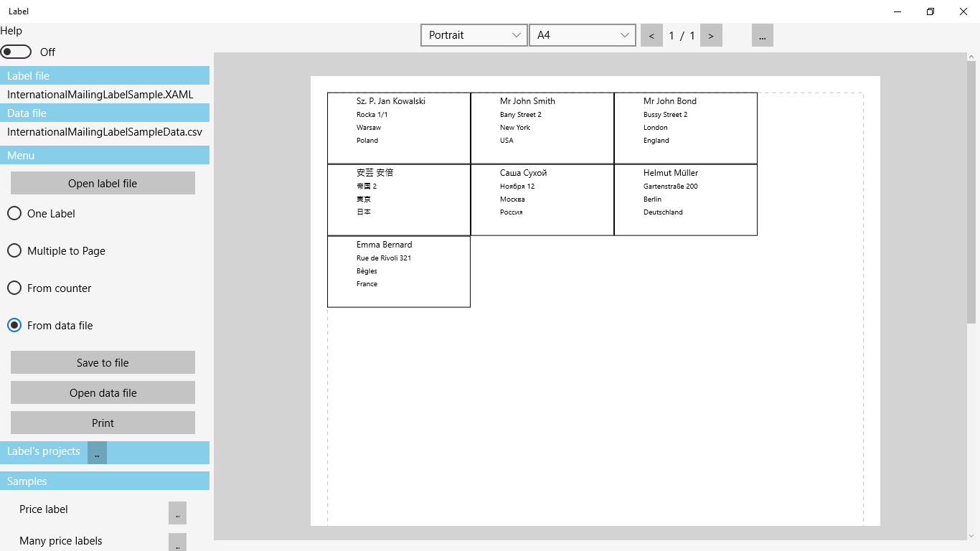980x551 pixels.
Task: Click the "Open data file" button
Action: point(102,392)
